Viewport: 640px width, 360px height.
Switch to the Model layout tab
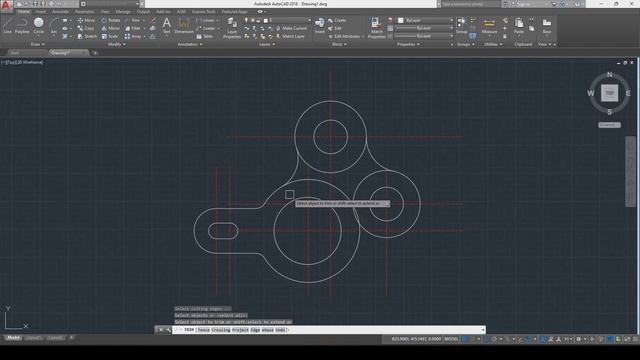(x=13, y=338)
